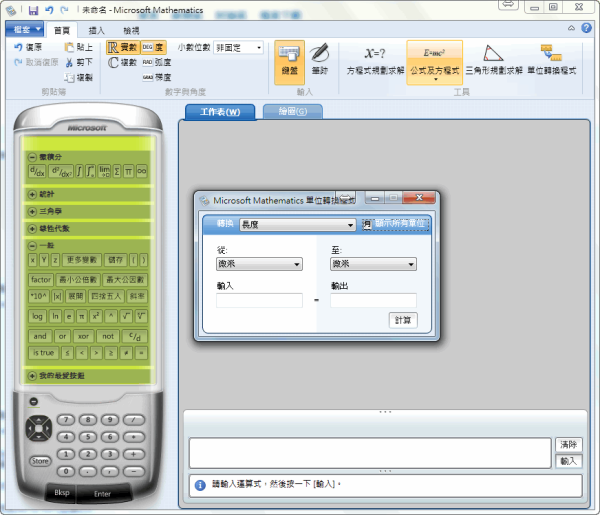Open the File (檔案) menu
This screenshot has height=515, width=600.
[x=25, y=29]
